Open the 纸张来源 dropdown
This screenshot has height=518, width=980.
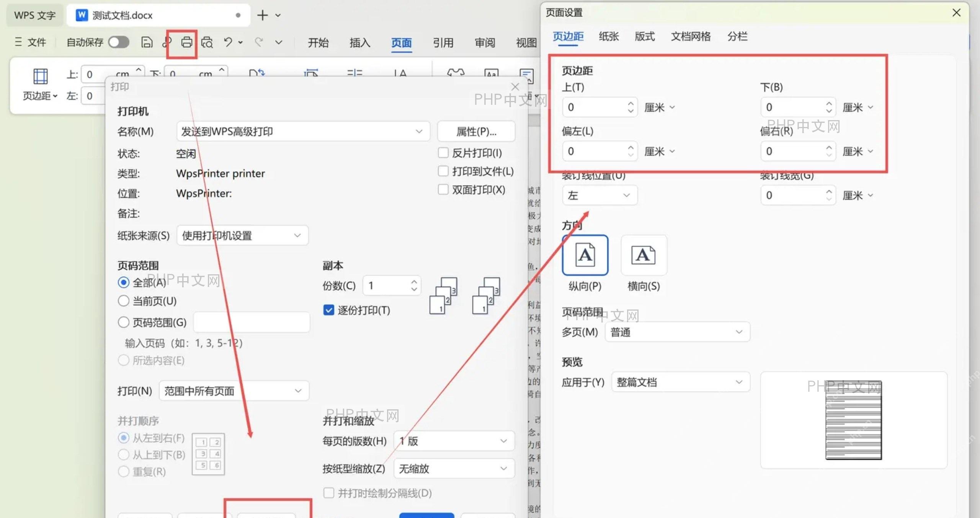click(x=242, y=235)
